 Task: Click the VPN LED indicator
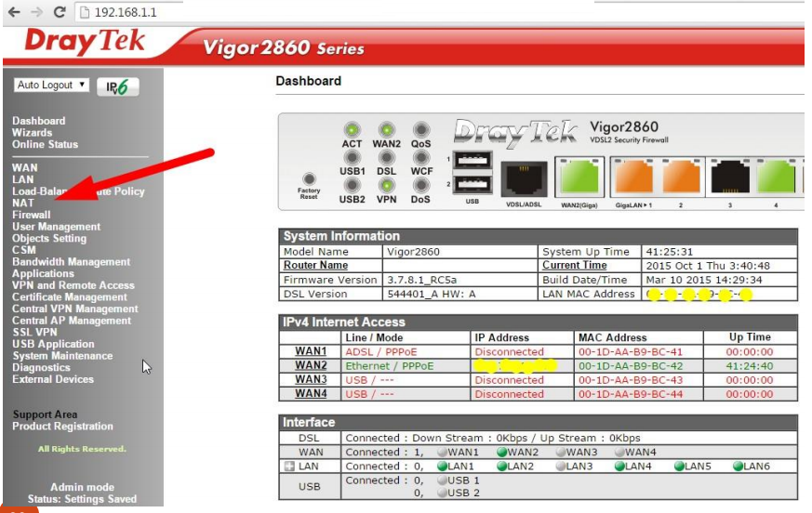386,185
